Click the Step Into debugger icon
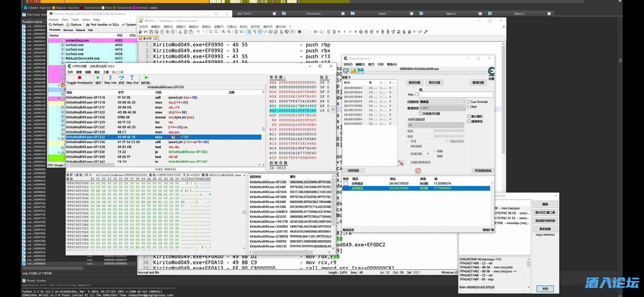 110,78
